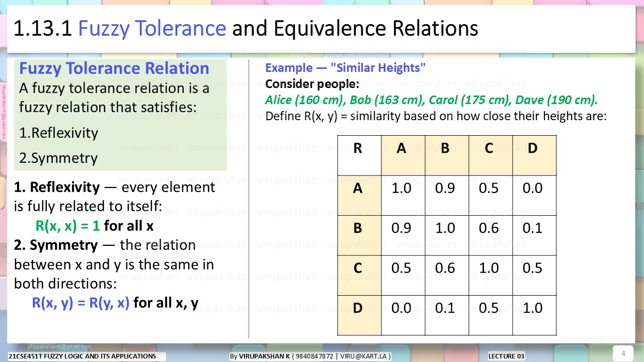
Task: Click cell row B column B value 1.0
Action: click(x=447, y=235)
